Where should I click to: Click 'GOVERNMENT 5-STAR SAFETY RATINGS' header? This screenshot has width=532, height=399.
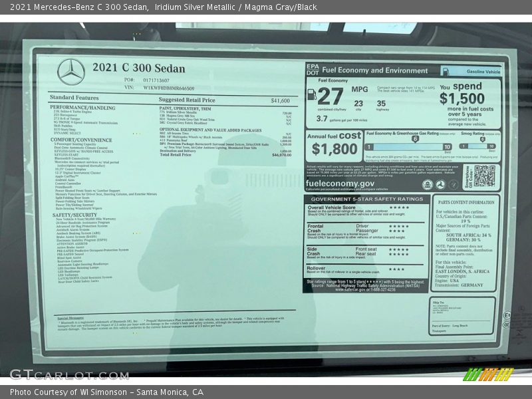point(367,199)
